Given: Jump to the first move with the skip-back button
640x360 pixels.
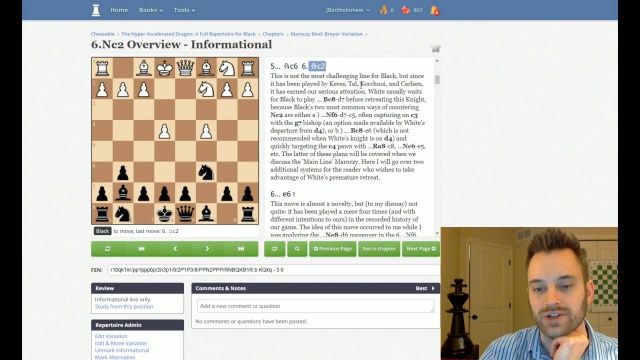Looking at the screenshot, I should [x=141, y=249].
